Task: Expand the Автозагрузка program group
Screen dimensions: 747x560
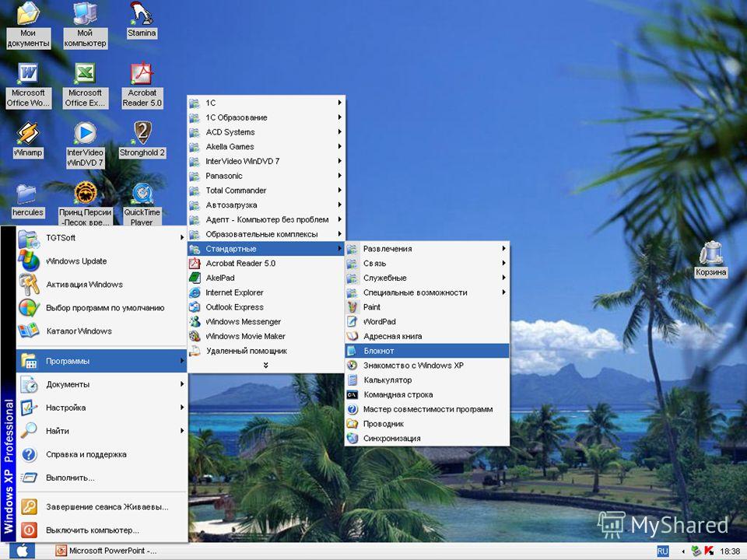Action: (266, 205)
